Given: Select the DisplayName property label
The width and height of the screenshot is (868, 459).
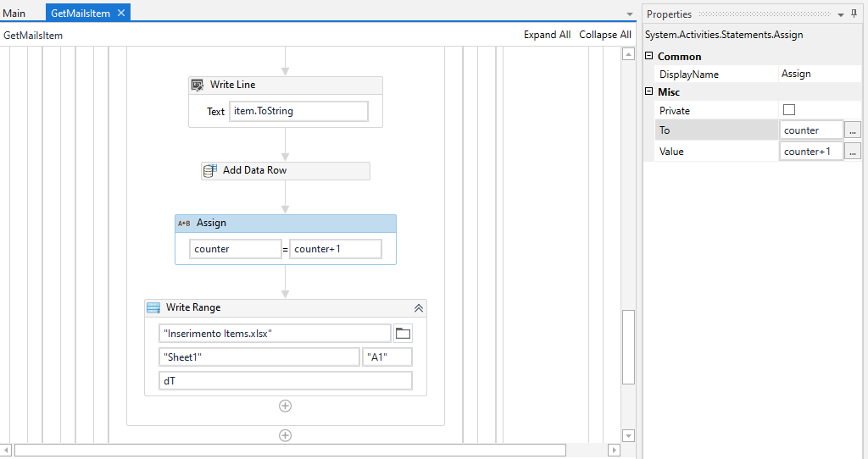Looking at the screenshot, I should pos(688,75).
